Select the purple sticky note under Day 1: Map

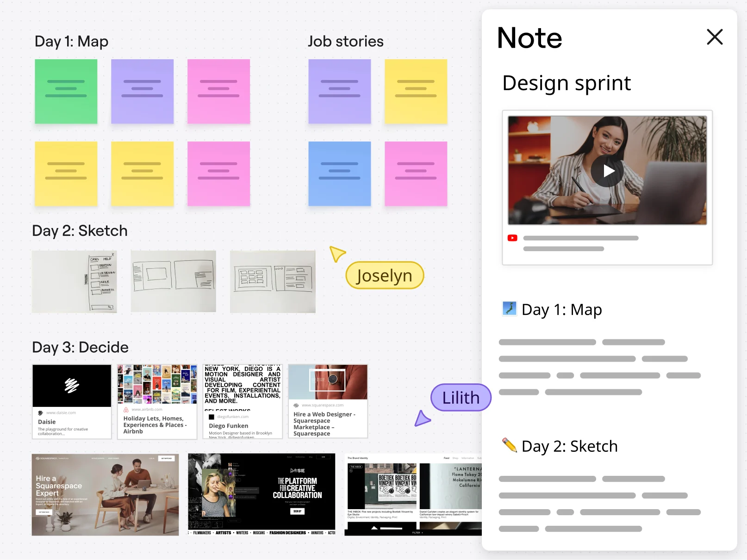click(x=143, y=92)
